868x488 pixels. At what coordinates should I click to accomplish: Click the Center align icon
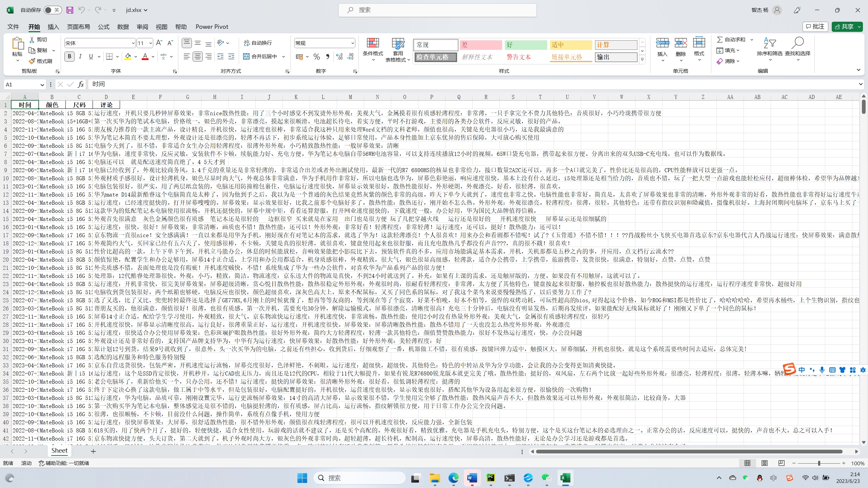198,57
